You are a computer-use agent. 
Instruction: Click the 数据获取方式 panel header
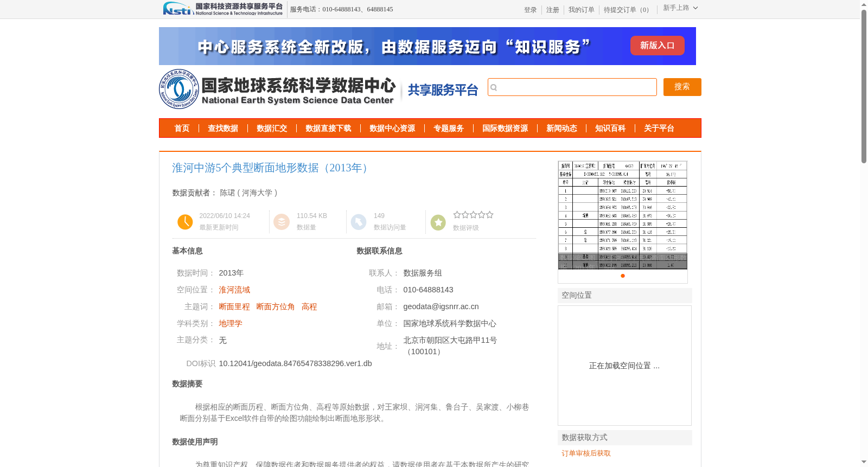[x=625, y=438]
